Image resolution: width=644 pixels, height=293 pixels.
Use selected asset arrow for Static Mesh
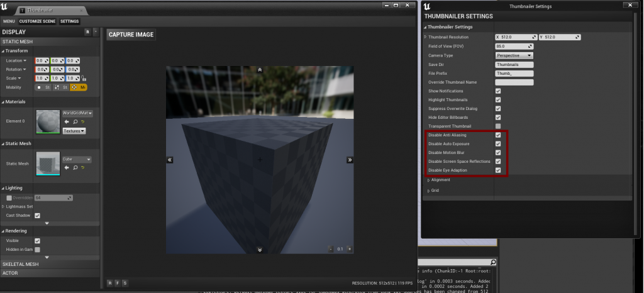67,168
